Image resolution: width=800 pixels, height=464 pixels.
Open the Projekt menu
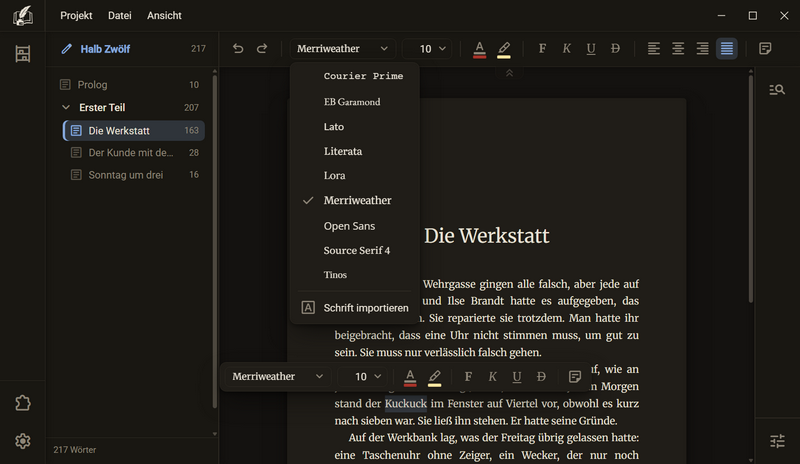(x=76, y=16)
